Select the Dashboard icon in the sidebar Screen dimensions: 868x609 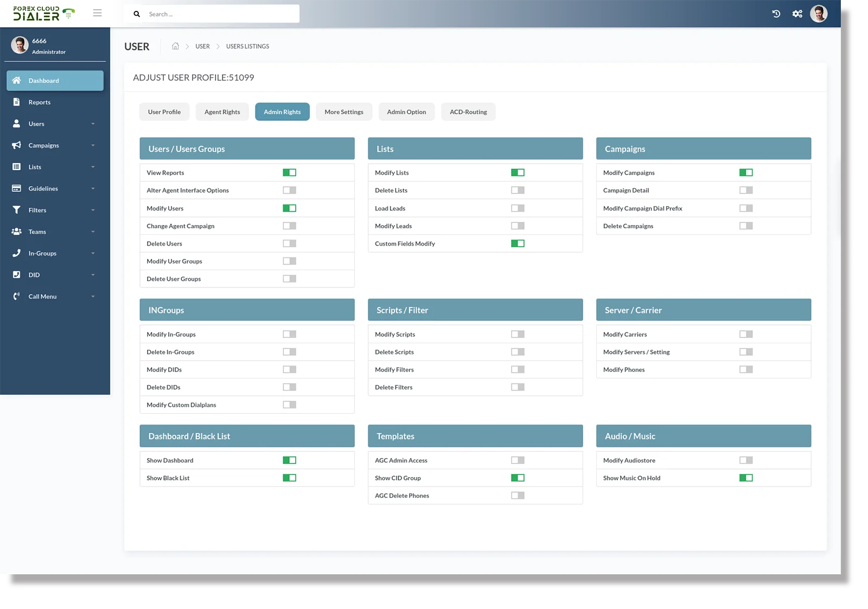point(16,80)
